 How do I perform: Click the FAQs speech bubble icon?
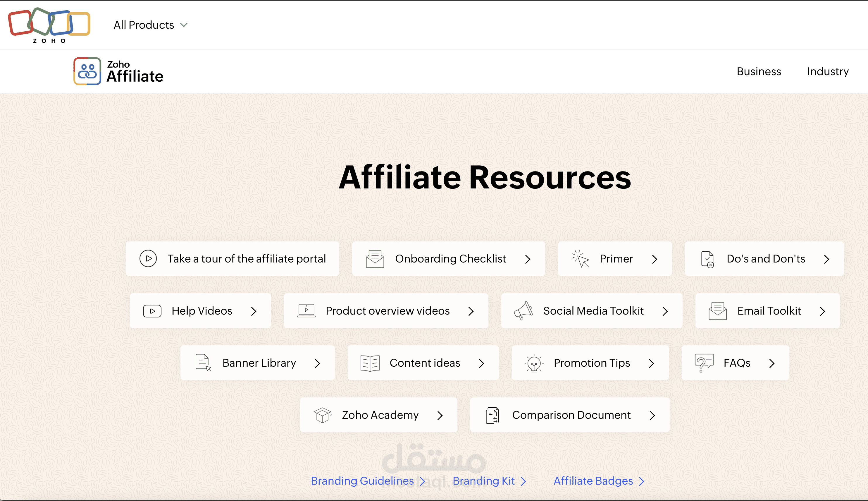704,363
